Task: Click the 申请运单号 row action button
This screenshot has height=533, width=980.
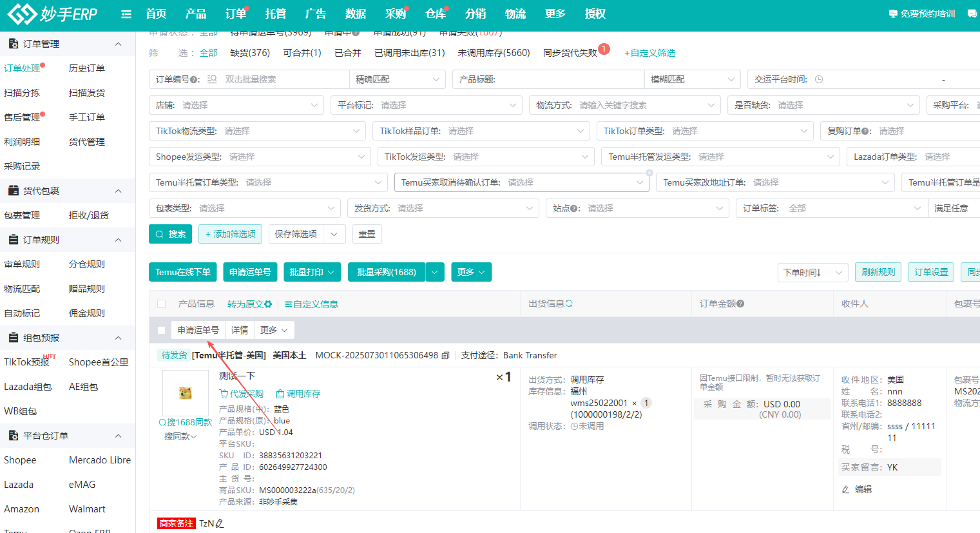Action: point(198,330)
